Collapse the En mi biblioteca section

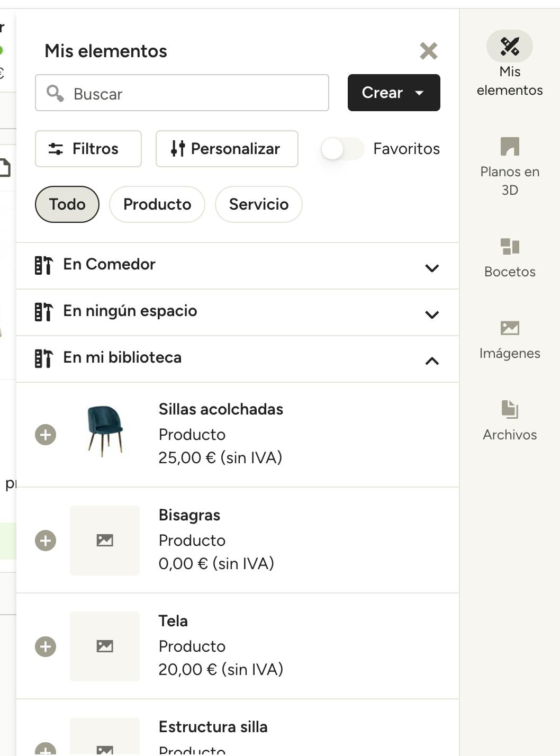[432, 361]
